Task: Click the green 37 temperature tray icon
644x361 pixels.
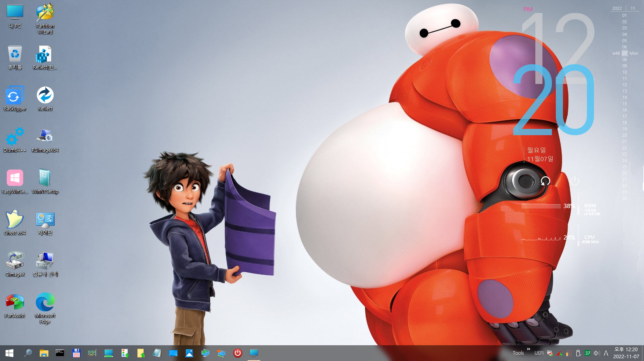Action: (x=587, y=353)
